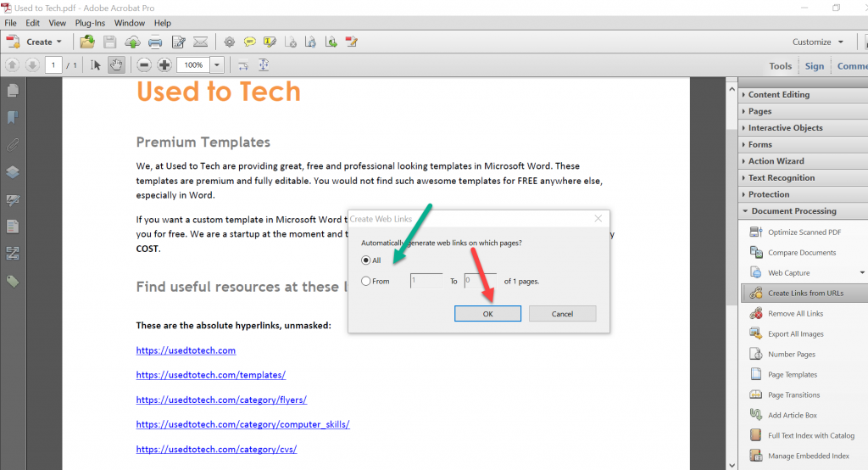The height and width of the screenshot is (470, 868).
Task: Close the Create Web Links dialog
Action: tap(598, 218)
